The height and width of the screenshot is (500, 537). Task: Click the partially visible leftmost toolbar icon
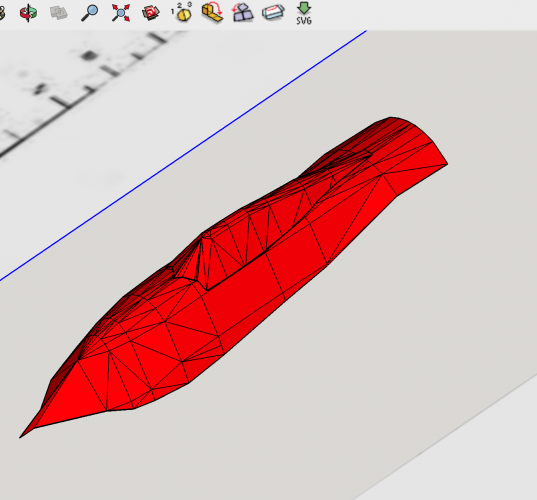(x=2, y=13)
